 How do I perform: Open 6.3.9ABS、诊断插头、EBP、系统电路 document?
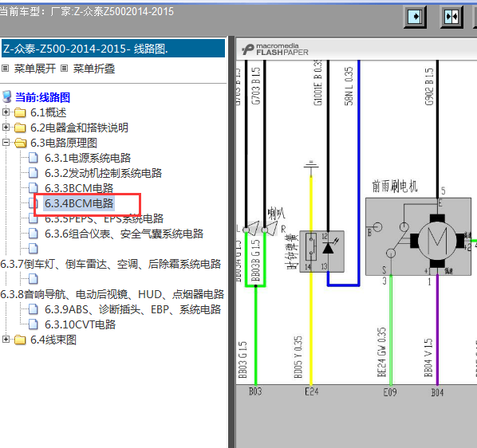coord(133,309)
